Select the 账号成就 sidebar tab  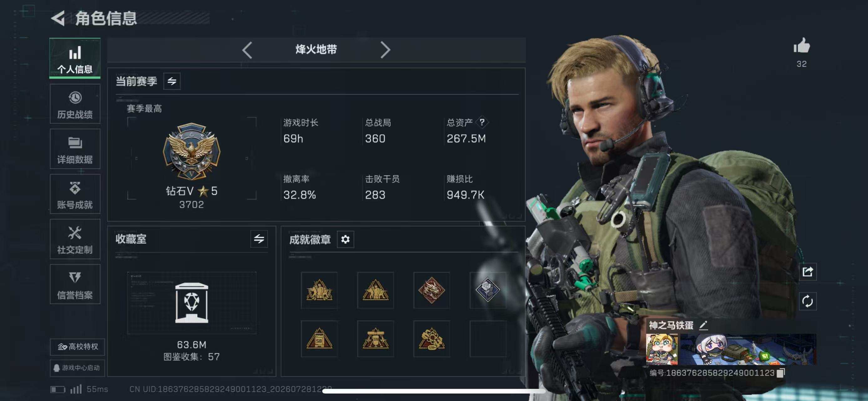[x=75, y=194]
